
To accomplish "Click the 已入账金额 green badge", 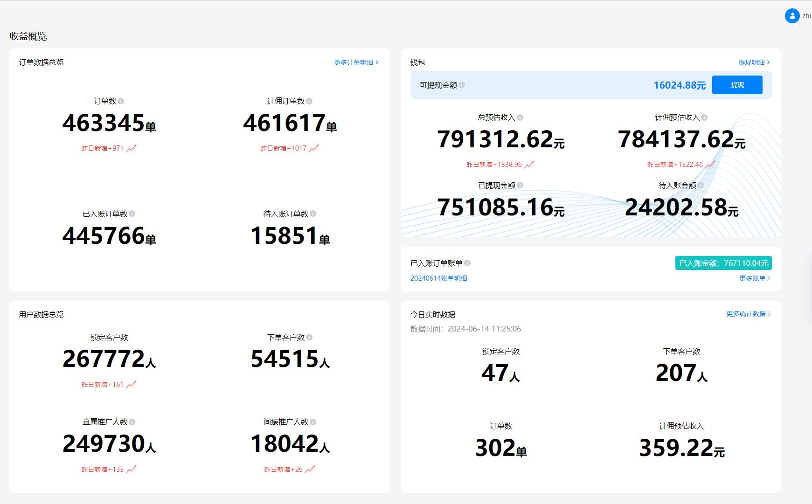I will [x=723, y=263].
